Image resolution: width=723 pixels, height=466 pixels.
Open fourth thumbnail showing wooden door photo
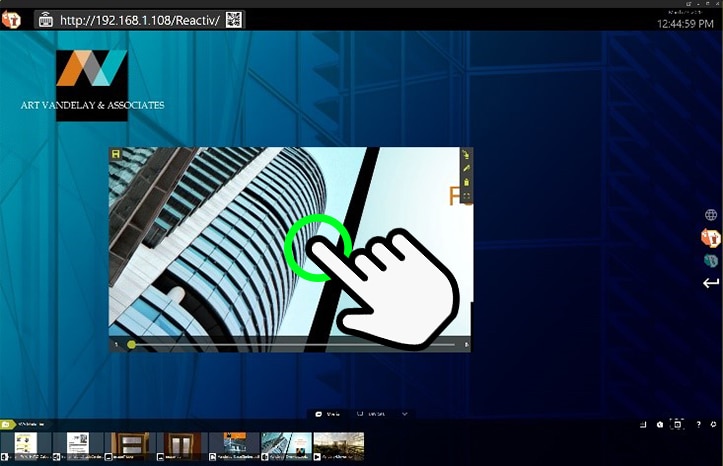point(182,446)
